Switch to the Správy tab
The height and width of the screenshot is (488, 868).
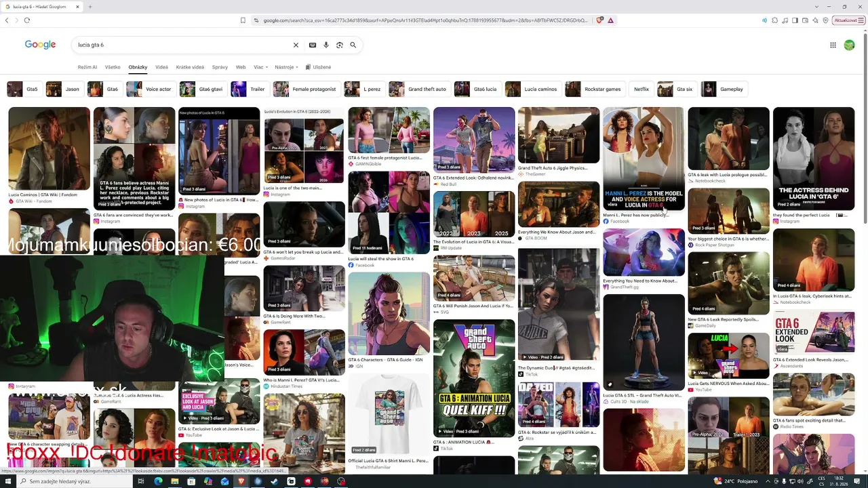220,67
